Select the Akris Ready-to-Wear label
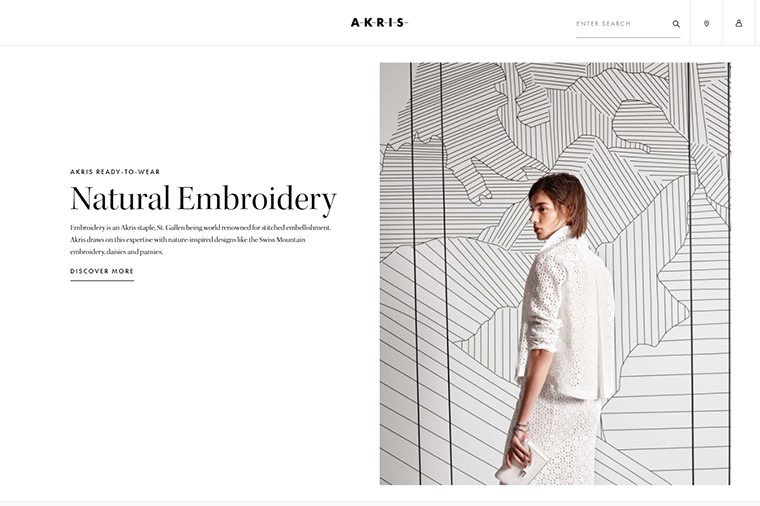 point(115,172)
